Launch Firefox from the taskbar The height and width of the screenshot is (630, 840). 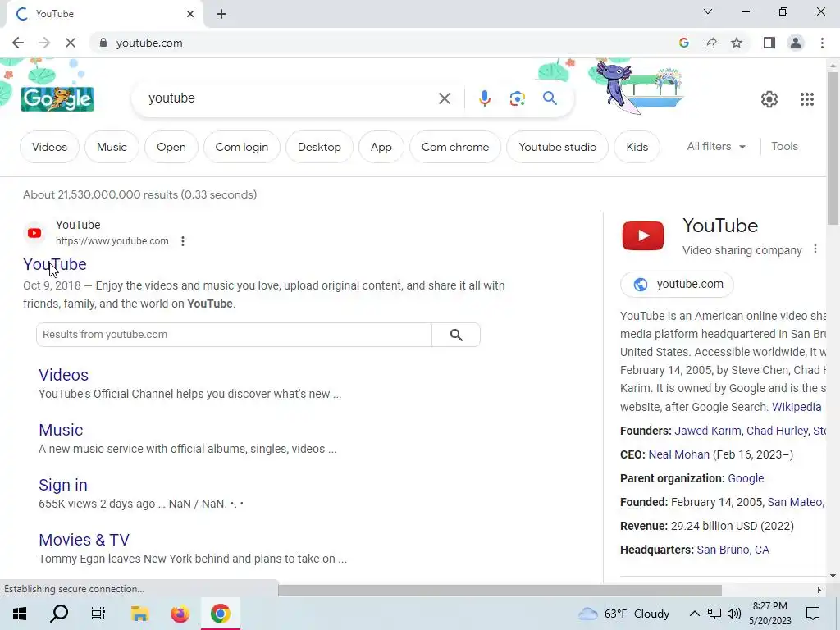(180, 614)
